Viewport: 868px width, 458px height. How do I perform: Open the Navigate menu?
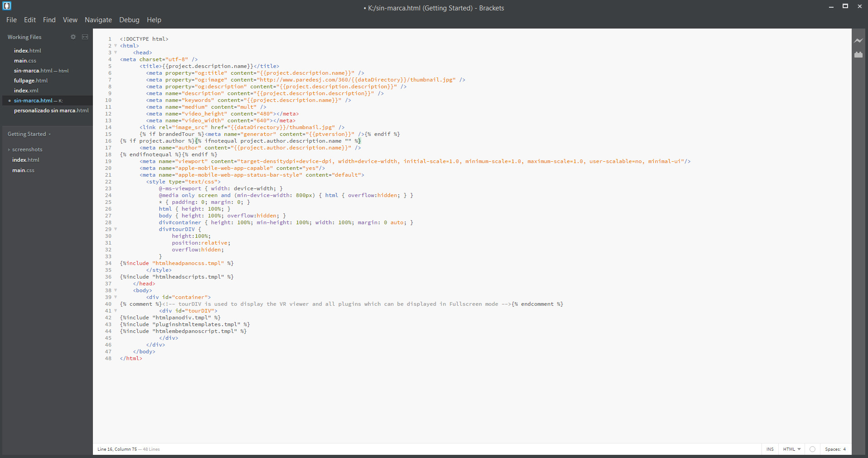(x=98, y=20)
